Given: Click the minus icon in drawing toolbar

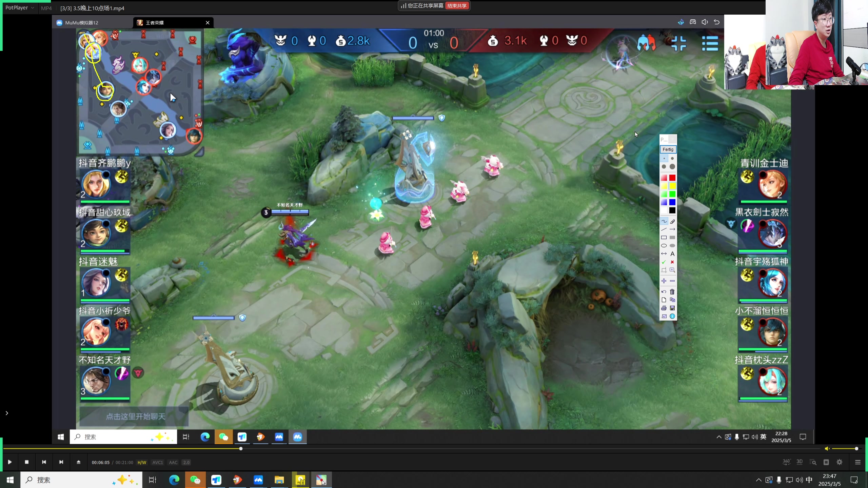Looking at the screenshot, I should click(672, 281).
